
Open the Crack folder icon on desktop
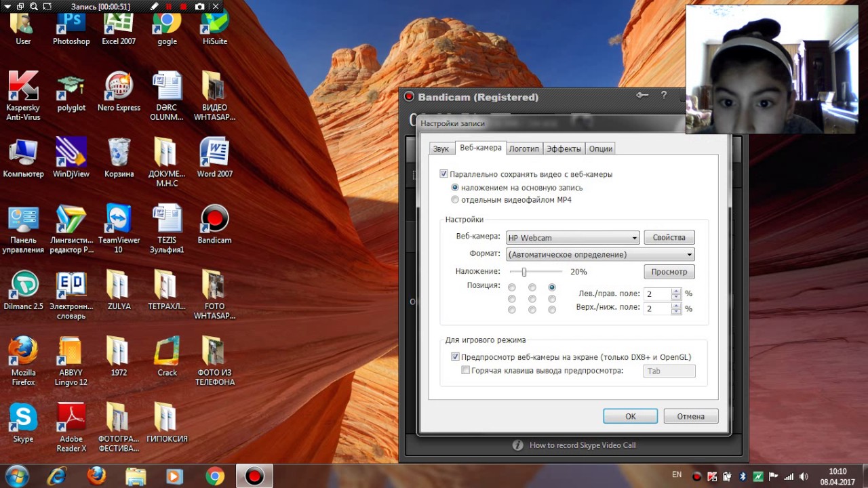tap(167, 356)
